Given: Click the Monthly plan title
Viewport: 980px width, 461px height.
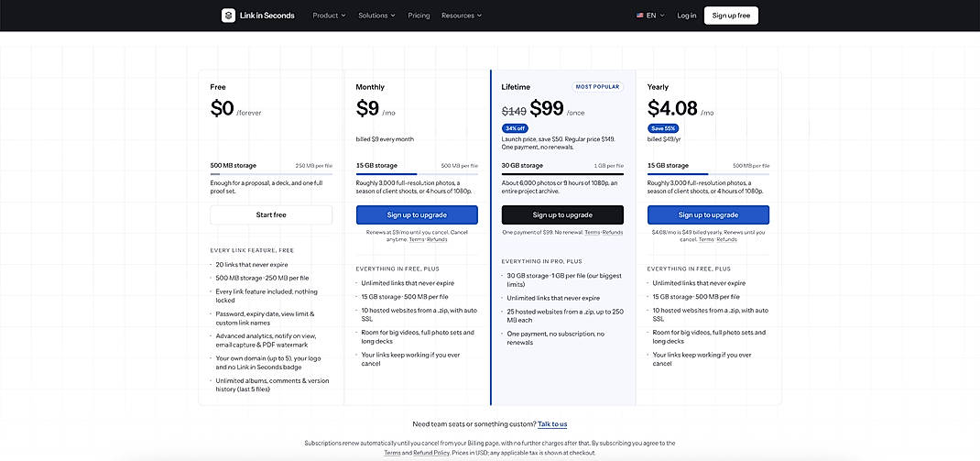Looking at the screenshot, I should (370, 87).
